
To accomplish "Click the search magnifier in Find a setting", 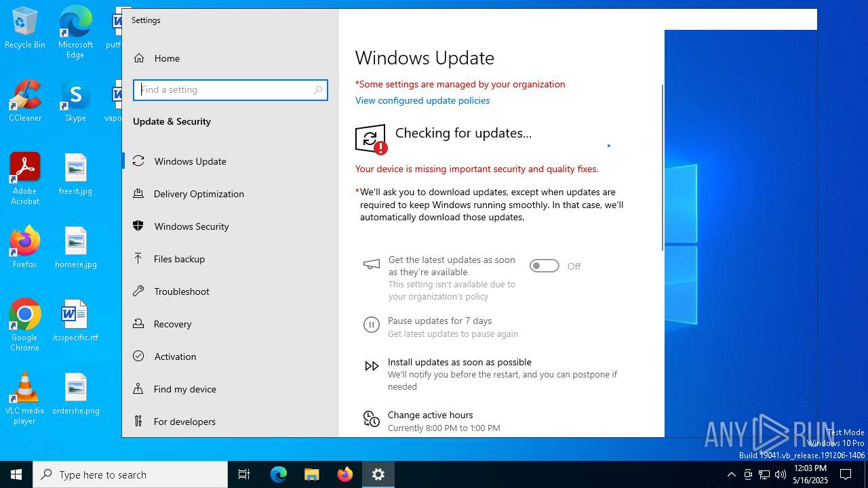I will [318, 89].
